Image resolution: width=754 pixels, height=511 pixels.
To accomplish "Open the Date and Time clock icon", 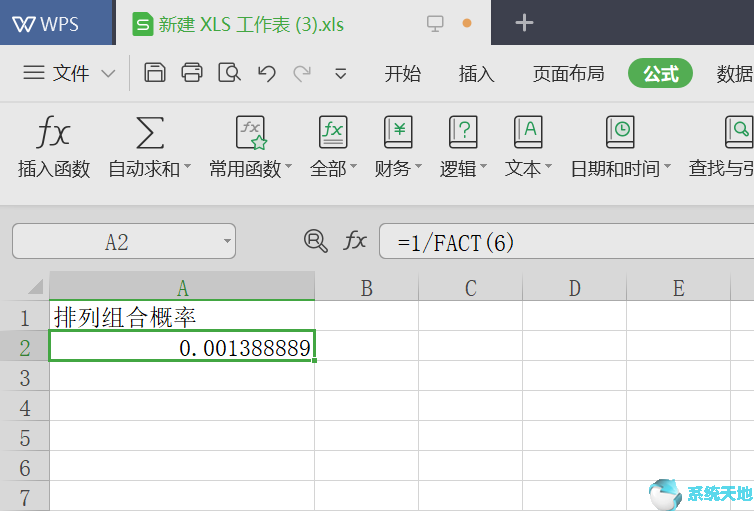I will click(620, 132).
